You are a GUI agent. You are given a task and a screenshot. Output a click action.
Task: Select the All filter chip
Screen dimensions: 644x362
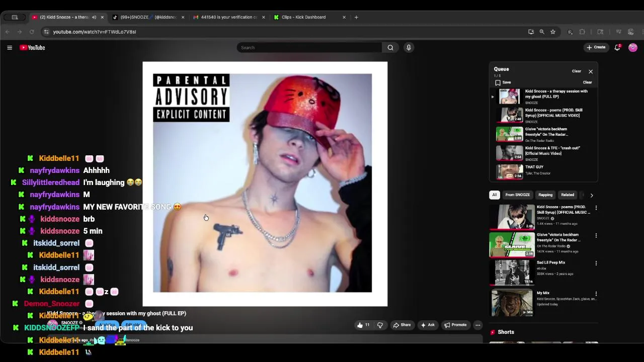point(495,195)
